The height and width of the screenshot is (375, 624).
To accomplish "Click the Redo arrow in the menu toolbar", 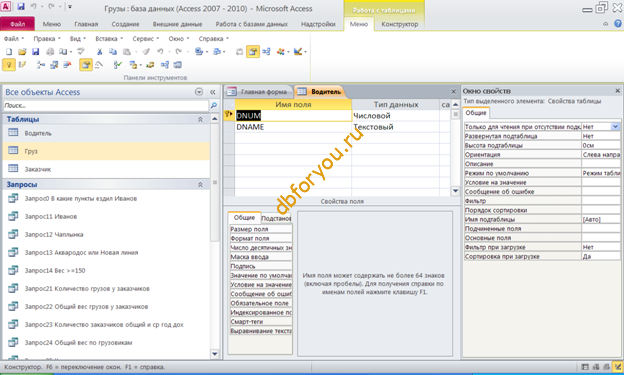I will click(x=178, y=52).
